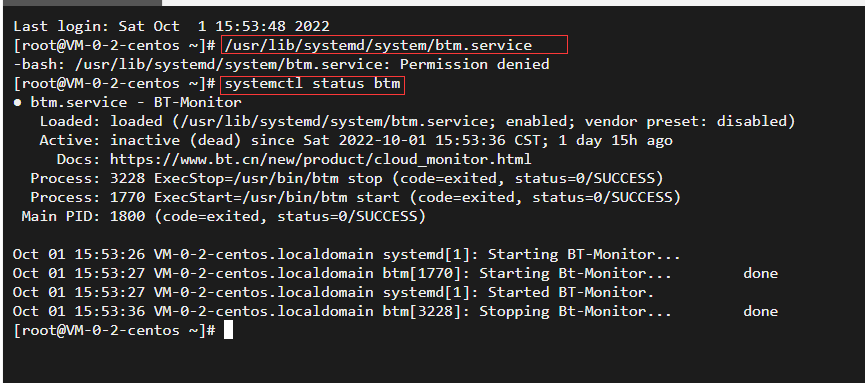The height and width of the screenshot is (383, 865).
Task: Click the first root@VM-0-2-centos prompt
Action: tap(114, 45)
